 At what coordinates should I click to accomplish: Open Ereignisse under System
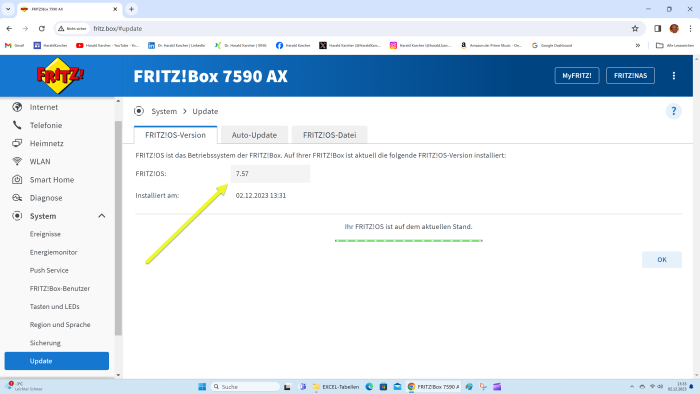[45, 234]
